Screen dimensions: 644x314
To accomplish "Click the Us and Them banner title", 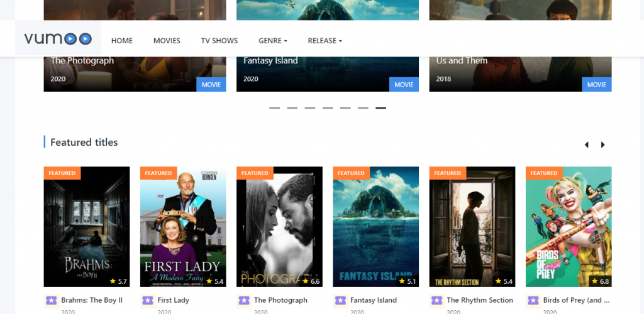I will coord(462,61).
